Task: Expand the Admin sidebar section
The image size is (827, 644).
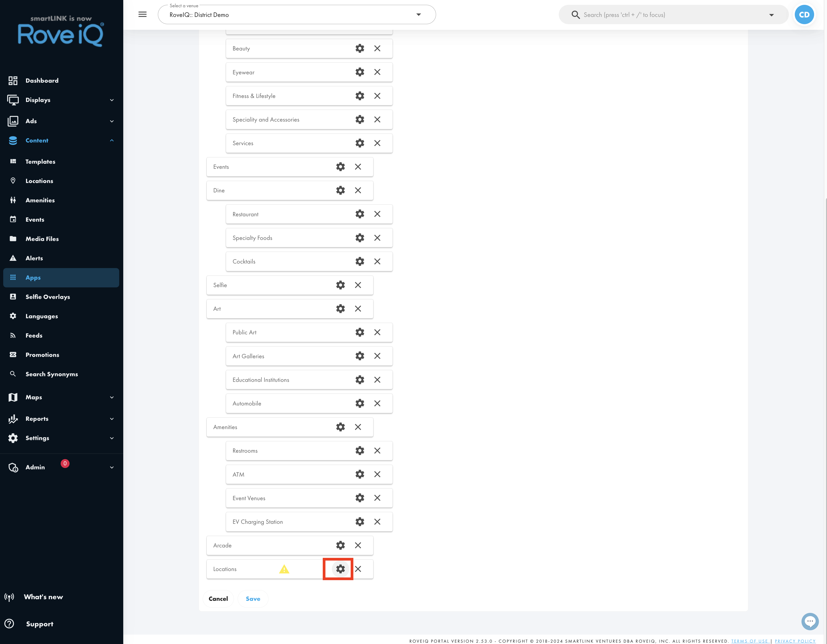Action: click(x=61, y=467)
